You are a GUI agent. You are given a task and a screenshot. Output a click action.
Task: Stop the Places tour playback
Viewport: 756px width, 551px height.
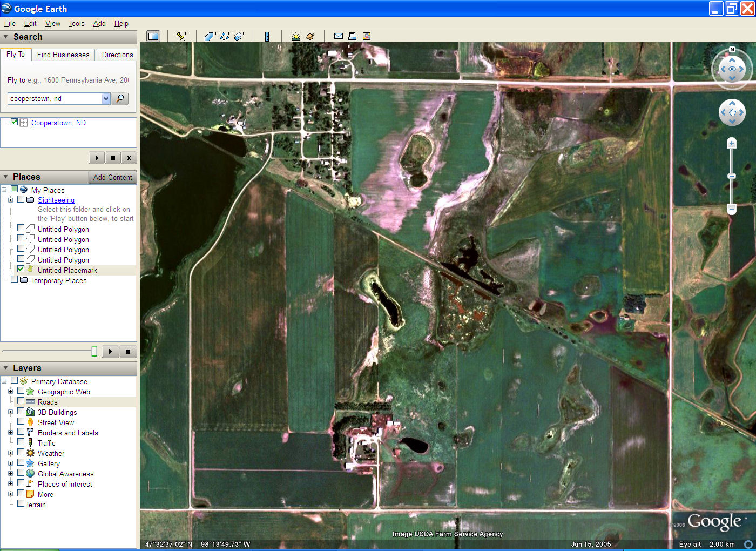click(128, 352)
